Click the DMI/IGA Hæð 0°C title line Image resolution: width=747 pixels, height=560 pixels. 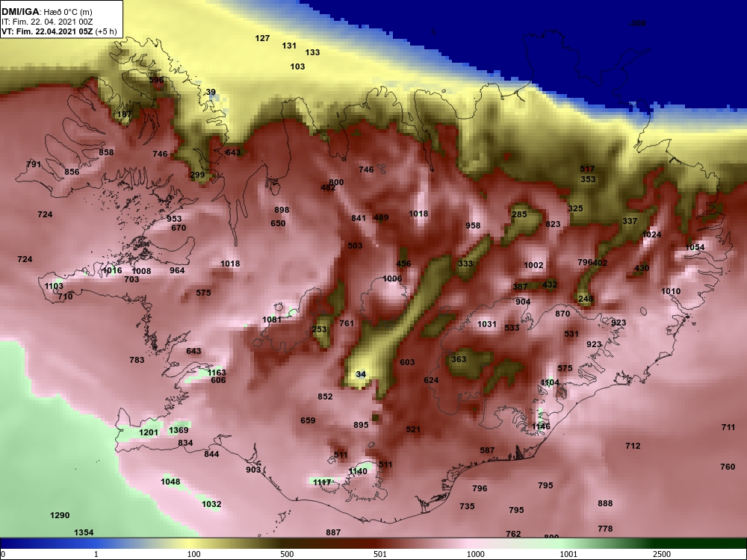click(46, 11)
